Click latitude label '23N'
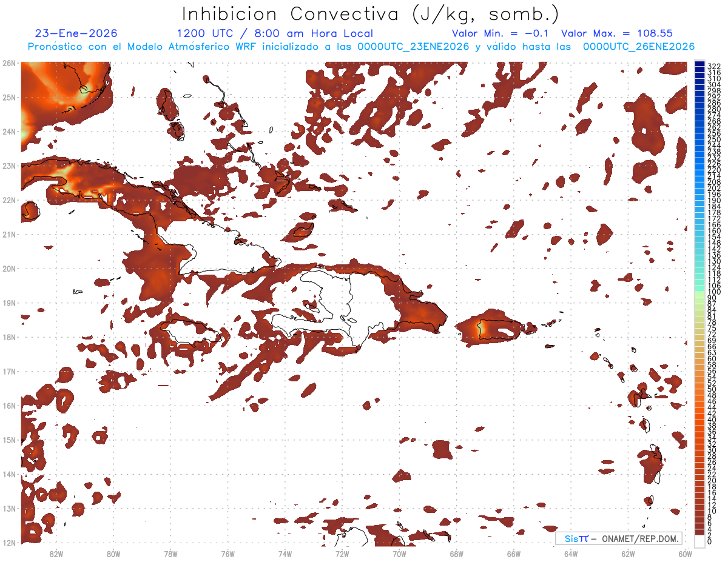728x562 pixels. (9, 166)
